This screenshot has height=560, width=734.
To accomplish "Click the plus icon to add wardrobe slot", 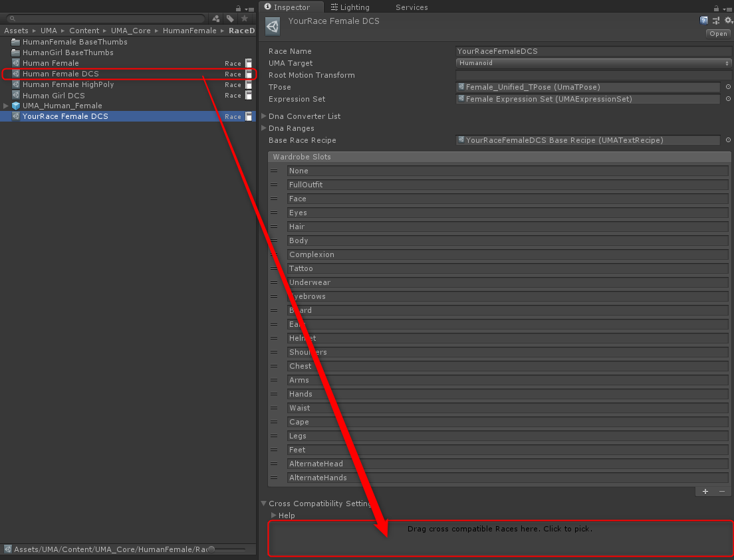I will pos(705,492).
